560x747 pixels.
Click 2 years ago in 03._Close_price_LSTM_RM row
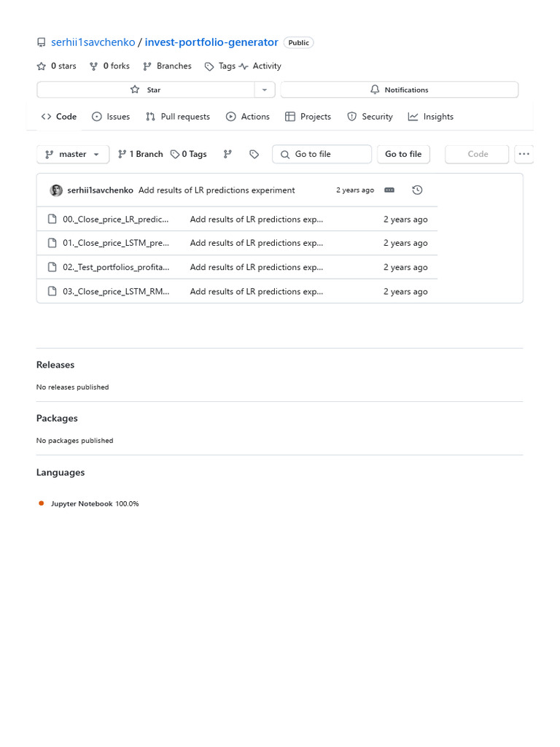pyautogui.click(x=405, y=292)
